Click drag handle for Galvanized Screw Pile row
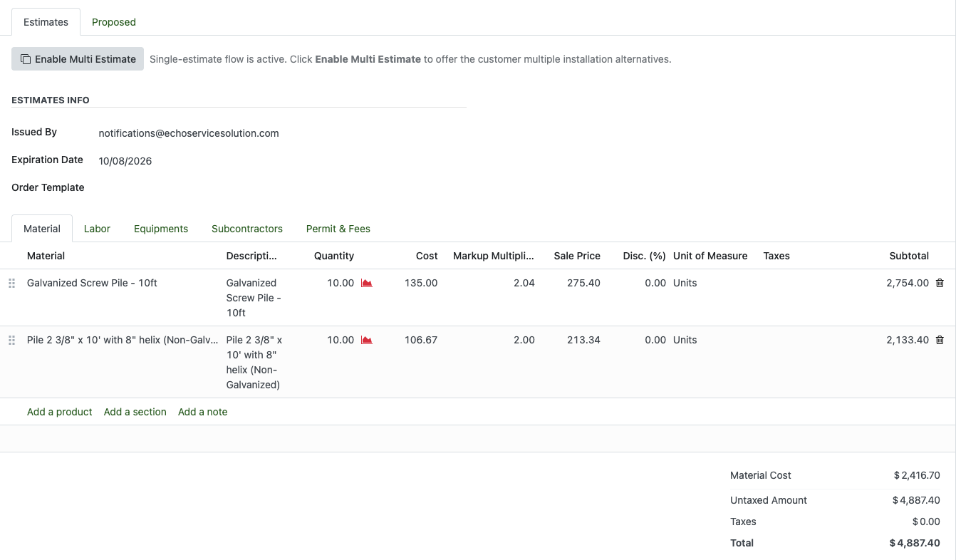Image resolution: width=956 pixels, height=560 pixels. pyautogui.click(x=11, y=283)
